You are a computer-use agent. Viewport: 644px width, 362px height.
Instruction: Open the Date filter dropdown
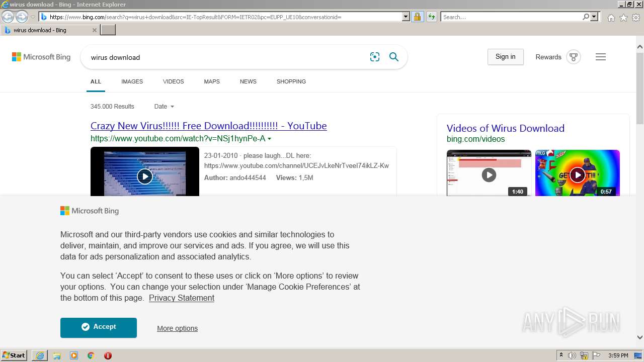coord(164,107)
